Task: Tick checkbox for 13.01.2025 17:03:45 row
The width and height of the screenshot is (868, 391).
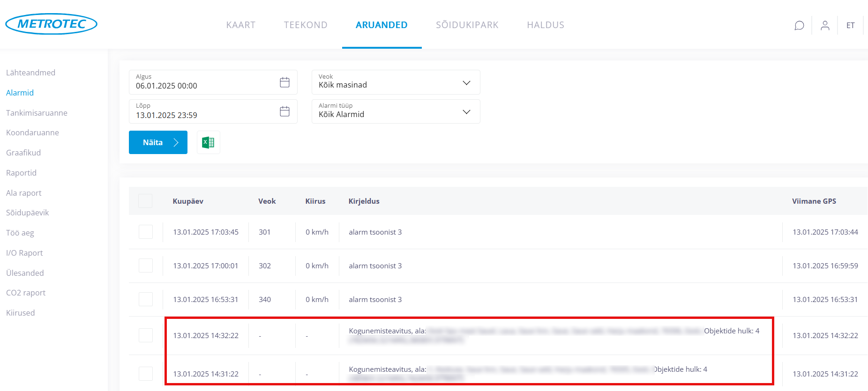Action: (x=146, y=232)
